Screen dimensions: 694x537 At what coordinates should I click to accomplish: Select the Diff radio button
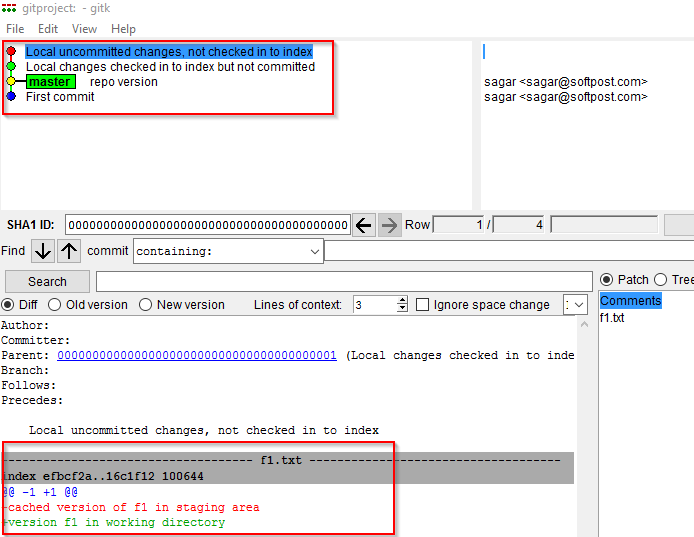click(8, 305)
